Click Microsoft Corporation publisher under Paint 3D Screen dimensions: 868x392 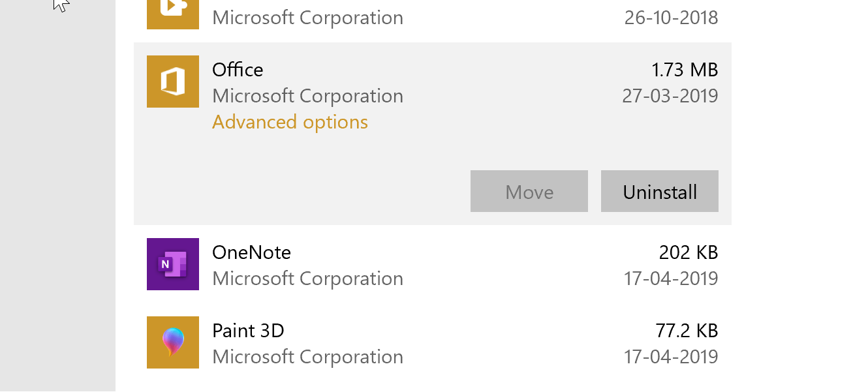coord(307,357)
